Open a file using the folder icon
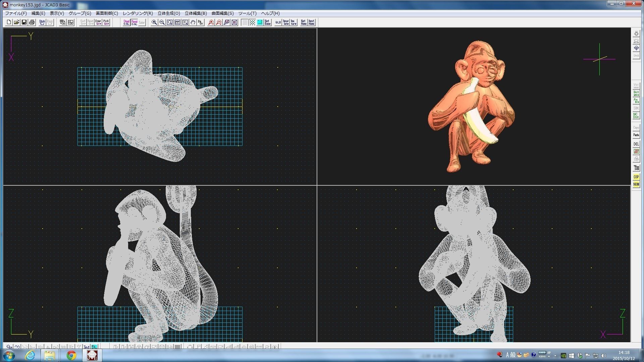 (x=16, y=22)
